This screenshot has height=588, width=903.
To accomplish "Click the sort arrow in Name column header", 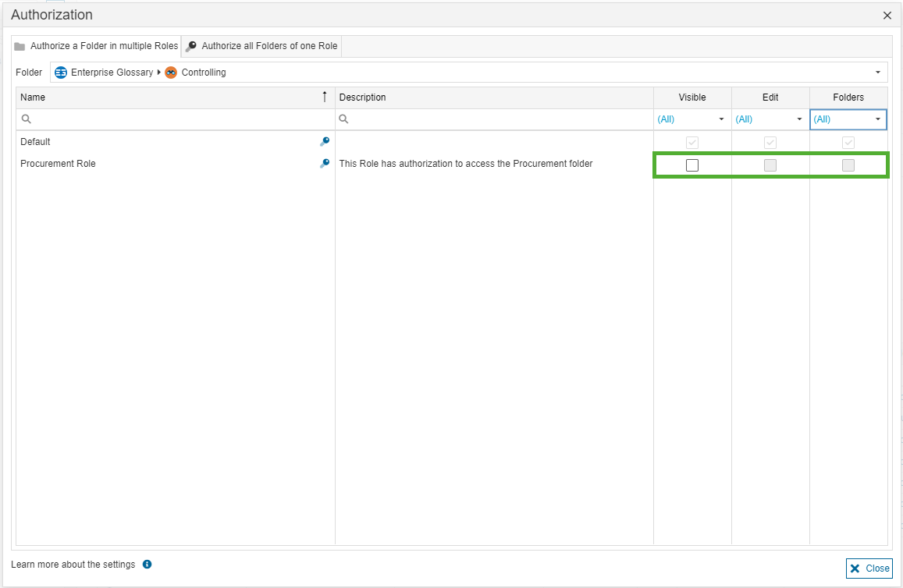I will (x=325, y=97).
